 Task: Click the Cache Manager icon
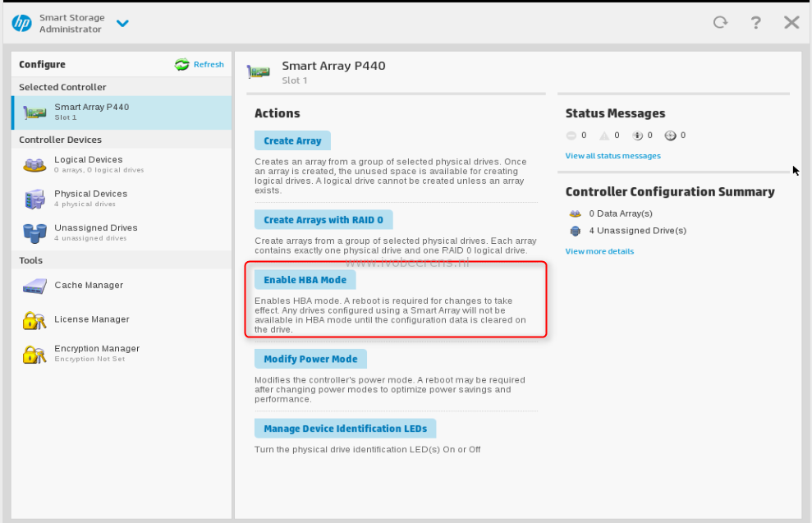click(x=34, y=286)
